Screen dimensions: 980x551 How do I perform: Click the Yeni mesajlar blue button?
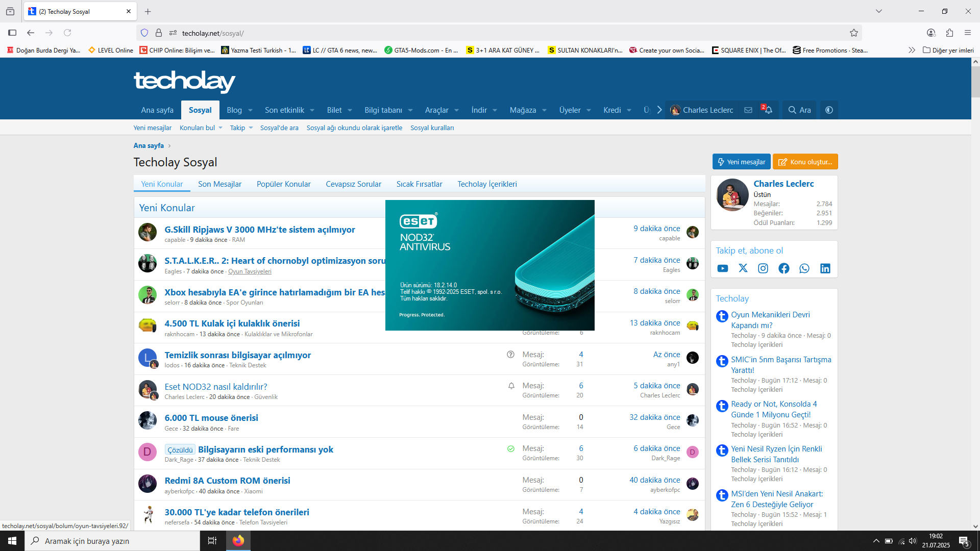tap(742, 162)
